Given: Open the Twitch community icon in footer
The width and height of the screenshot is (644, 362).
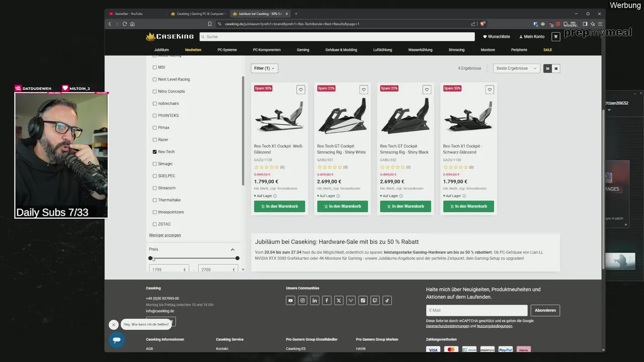Looking at the screenshot, I should (x=375, y=301).
